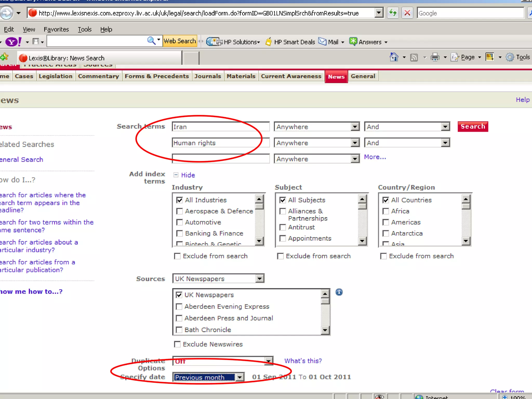The width and height of the screenshot is (532, 399).
Task: Open the Favorites menu
Action: pyautogui.click(x=56, y=29)
